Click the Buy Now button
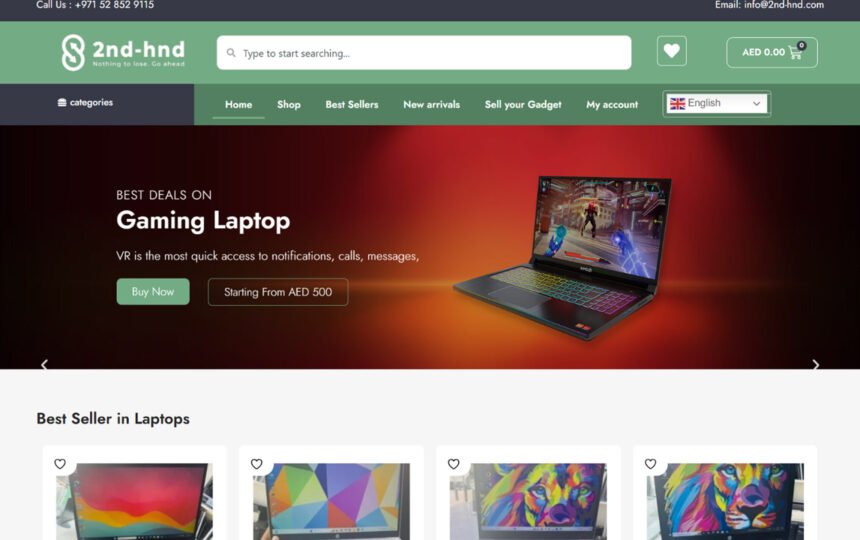 coord(153,292)
